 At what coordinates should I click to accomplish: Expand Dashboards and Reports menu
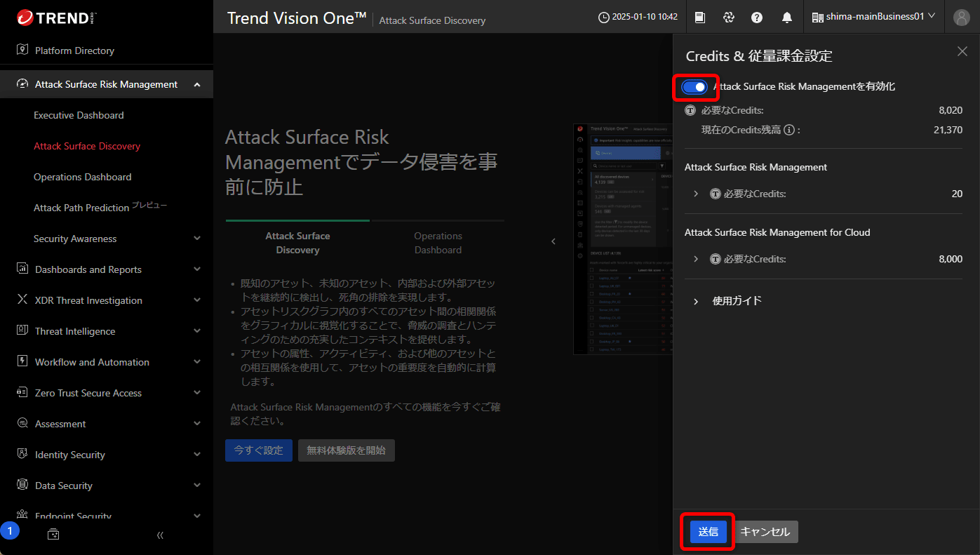(x=197, y=269)
